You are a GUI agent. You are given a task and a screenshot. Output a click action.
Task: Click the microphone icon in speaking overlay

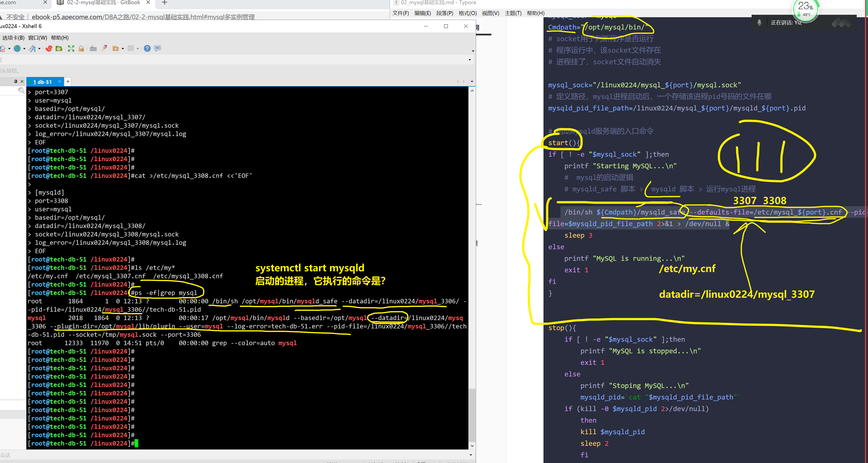click(x=759, y=23)
